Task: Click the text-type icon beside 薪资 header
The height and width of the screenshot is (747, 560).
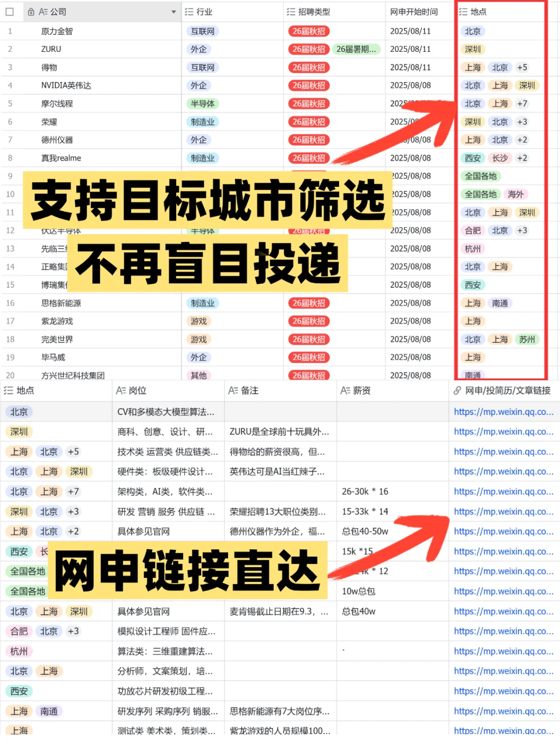Action: point(345,390)
